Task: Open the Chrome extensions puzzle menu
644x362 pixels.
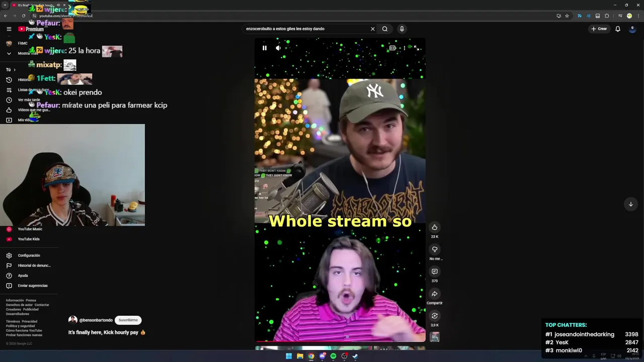Action: (607, 16)
